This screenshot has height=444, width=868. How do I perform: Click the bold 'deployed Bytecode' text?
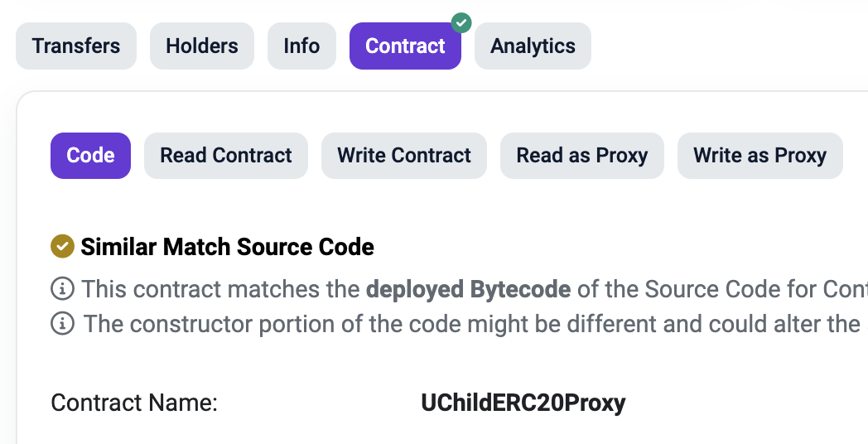[x=468, y=290]
